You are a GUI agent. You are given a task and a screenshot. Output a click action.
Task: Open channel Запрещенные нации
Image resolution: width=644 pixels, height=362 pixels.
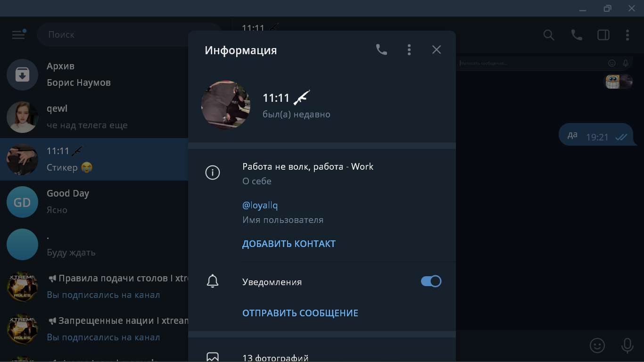pos(94,329)
